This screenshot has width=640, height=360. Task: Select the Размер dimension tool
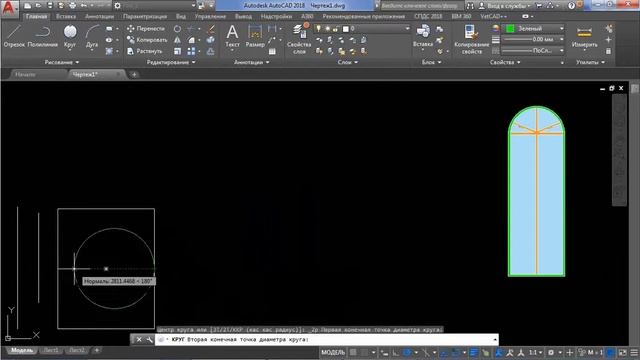coord(255,36)
